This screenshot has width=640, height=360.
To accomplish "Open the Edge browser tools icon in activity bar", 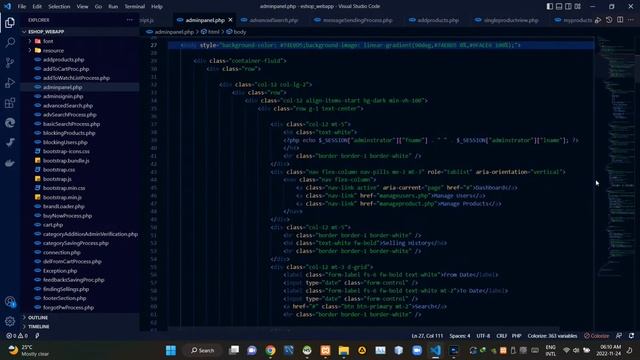I will point(10,122).
